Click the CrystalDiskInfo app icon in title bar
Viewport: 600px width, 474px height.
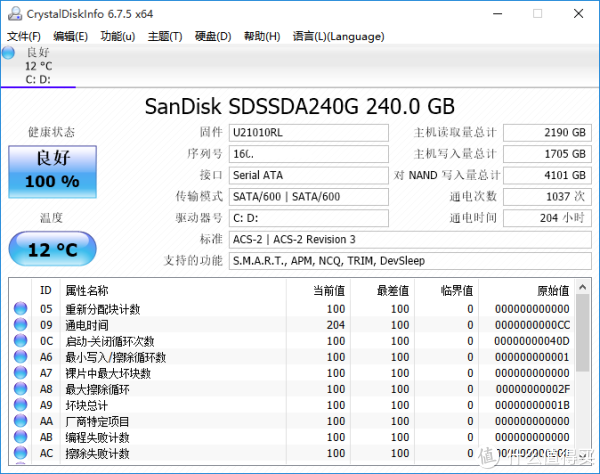click(x=15, y=14)
